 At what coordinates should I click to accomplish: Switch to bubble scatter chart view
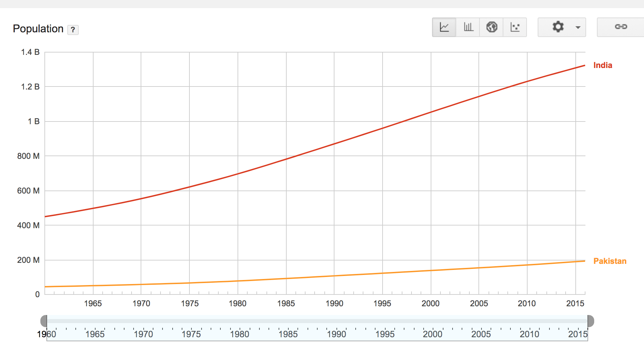515,27
